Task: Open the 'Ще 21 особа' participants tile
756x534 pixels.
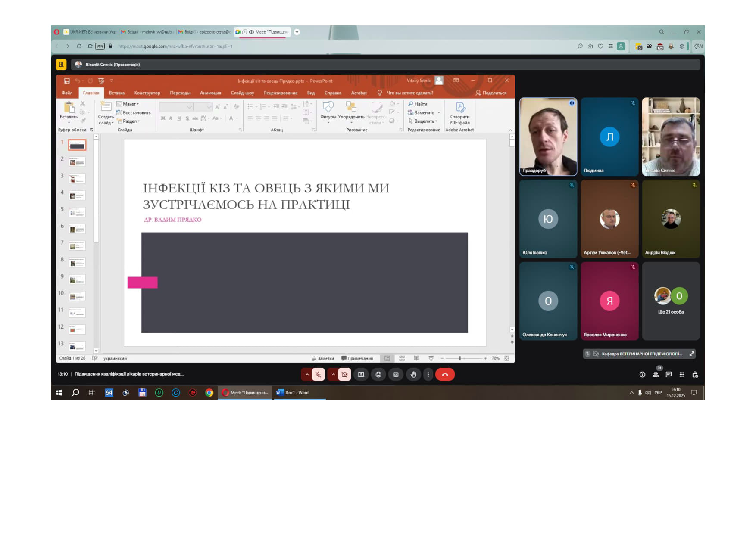Action: click(671, 301)
